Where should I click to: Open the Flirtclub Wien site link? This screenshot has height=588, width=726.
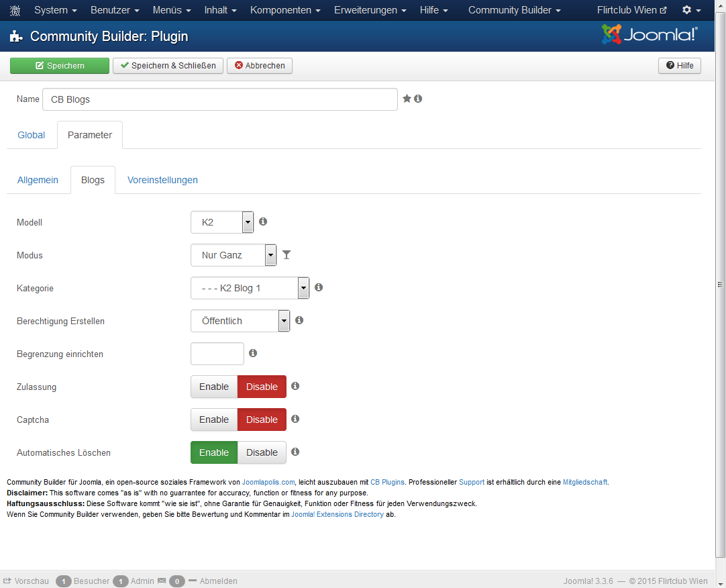[x=631, y=10]
